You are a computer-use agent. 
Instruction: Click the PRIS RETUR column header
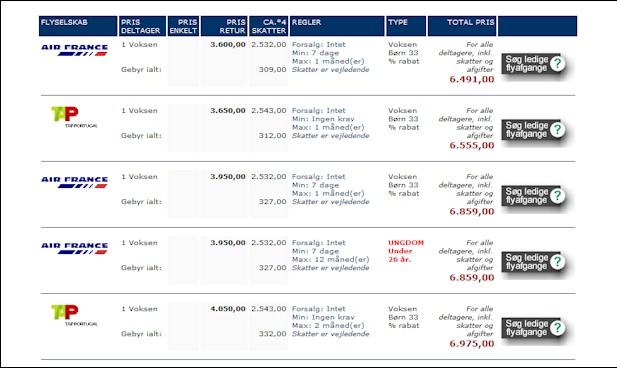point(224,26)
